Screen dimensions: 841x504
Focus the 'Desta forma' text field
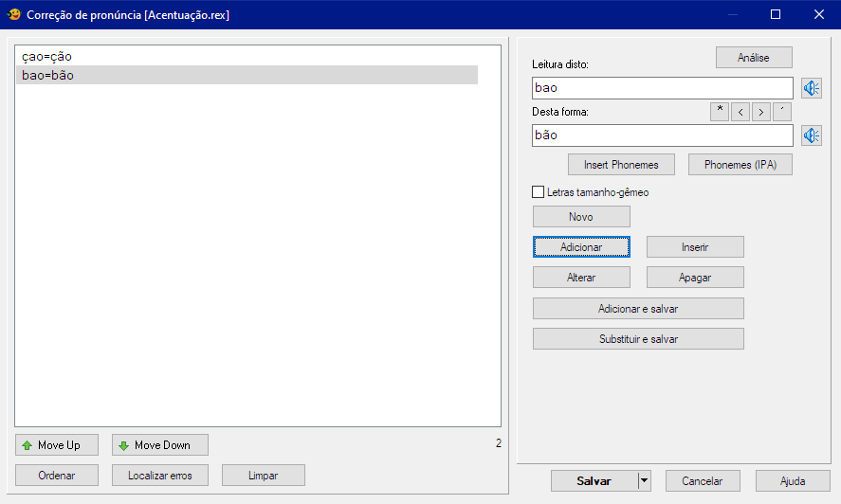(x=662, y=135)
